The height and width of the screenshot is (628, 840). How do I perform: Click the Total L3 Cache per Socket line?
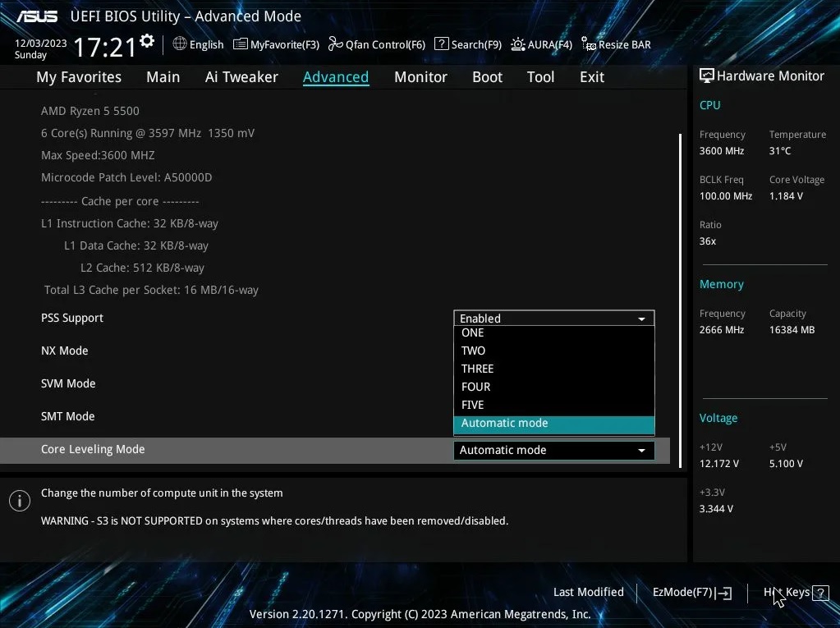[151, 290]
